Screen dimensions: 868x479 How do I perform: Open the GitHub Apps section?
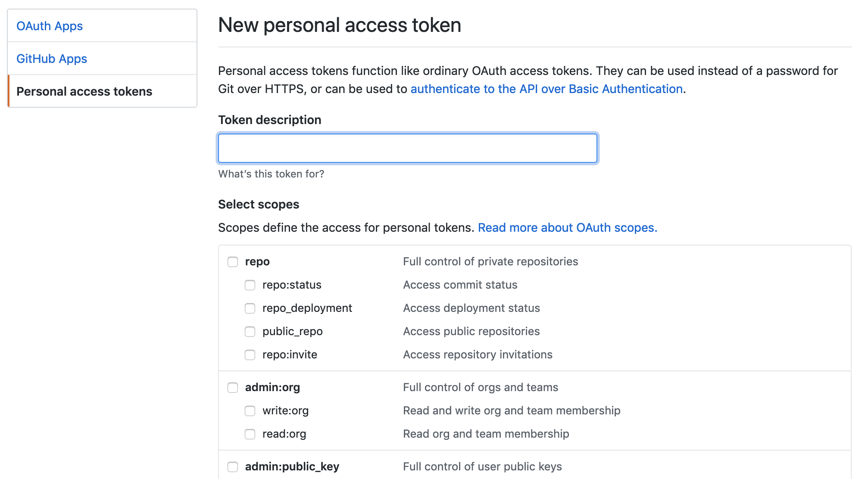tap(52, 59)
